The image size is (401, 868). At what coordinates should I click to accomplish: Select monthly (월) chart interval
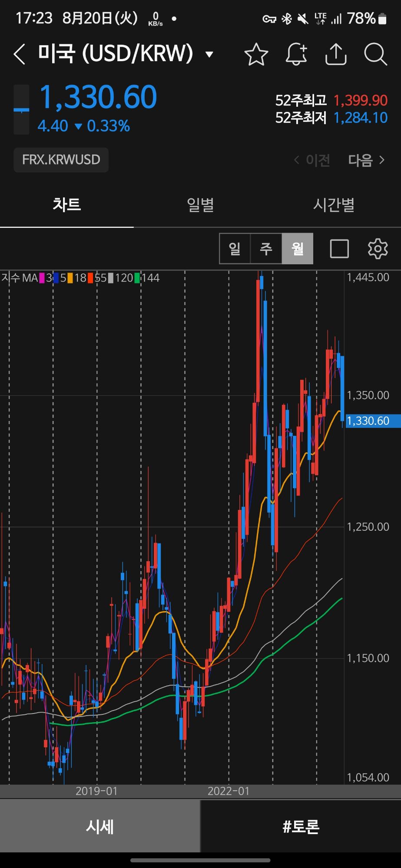coord(298,249)
